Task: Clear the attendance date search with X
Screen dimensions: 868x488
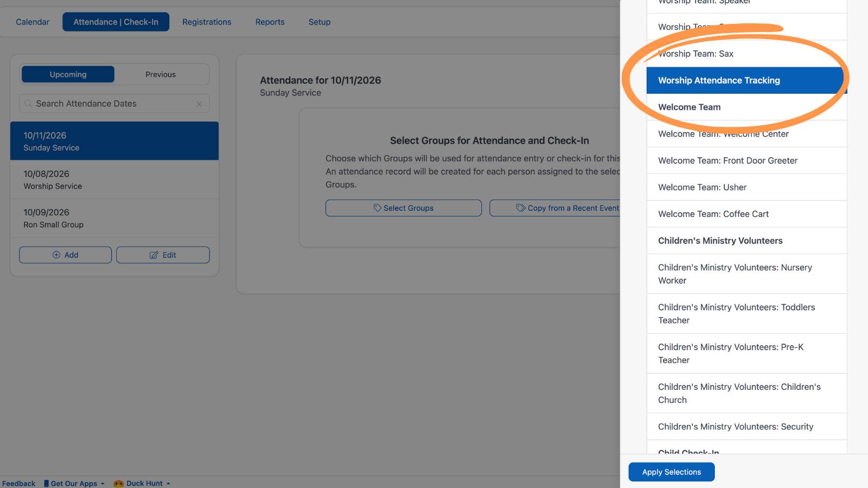Action: tap(199, 104)
